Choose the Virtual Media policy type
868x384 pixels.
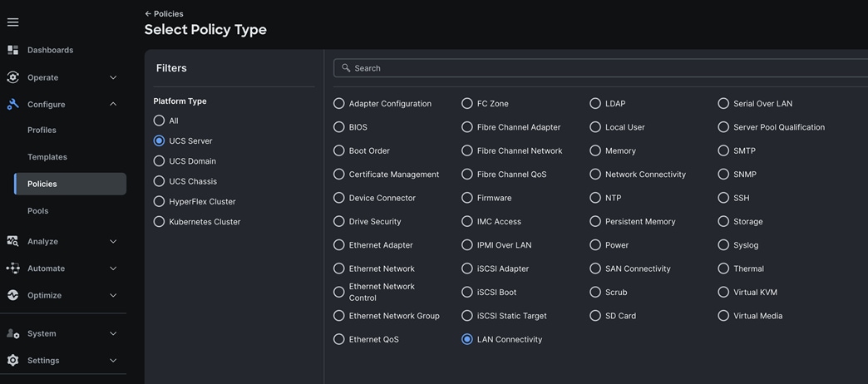723,315
